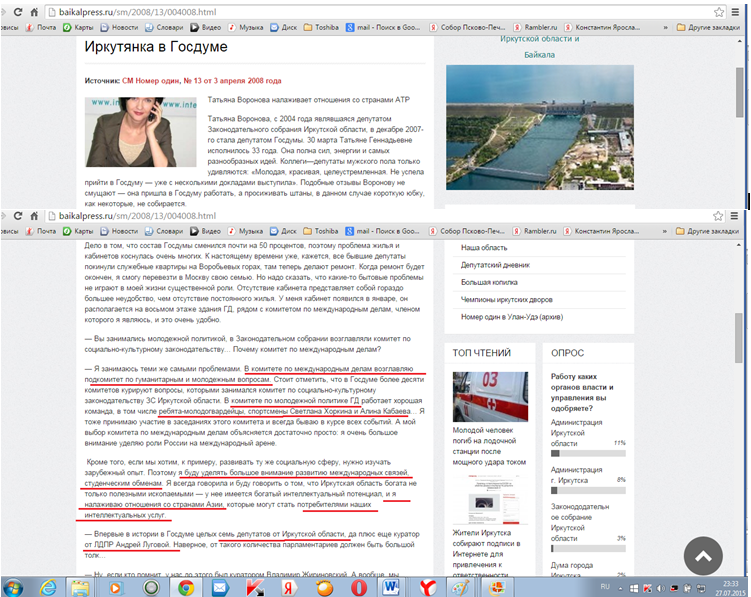Click 'Иркутской области и Байкала' link

[540, 46]
